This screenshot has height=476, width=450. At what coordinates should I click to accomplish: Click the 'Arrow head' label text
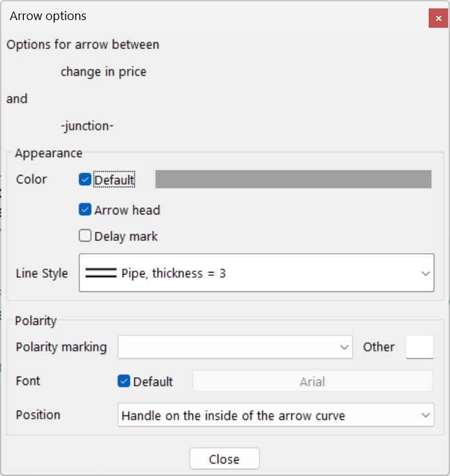tap(127, 210)
